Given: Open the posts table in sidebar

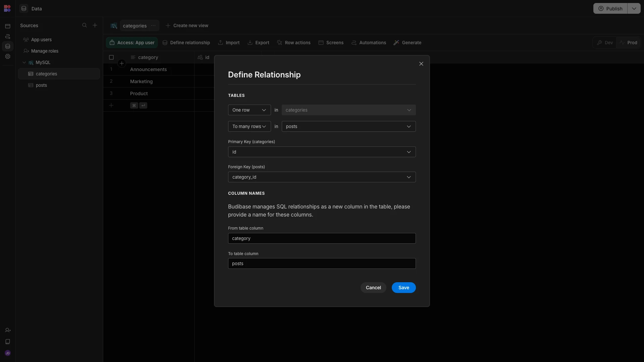Looking at the screenshot, I should 59,85.
